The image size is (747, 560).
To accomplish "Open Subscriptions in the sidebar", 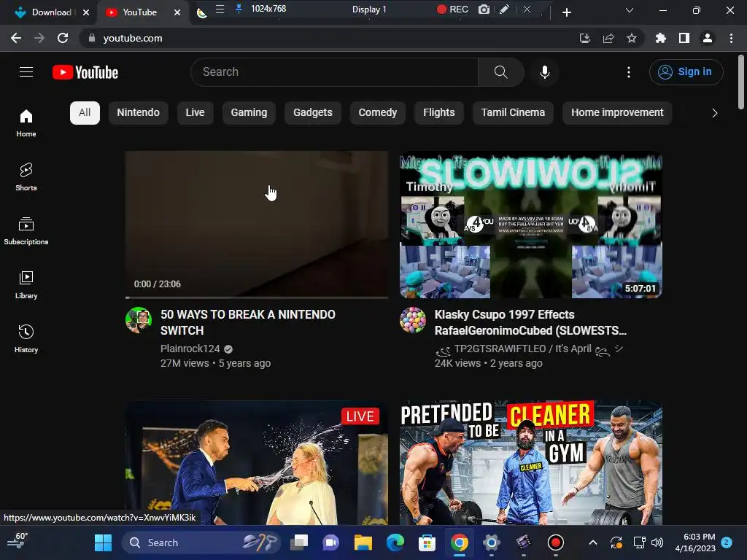I will click(26, 231).
